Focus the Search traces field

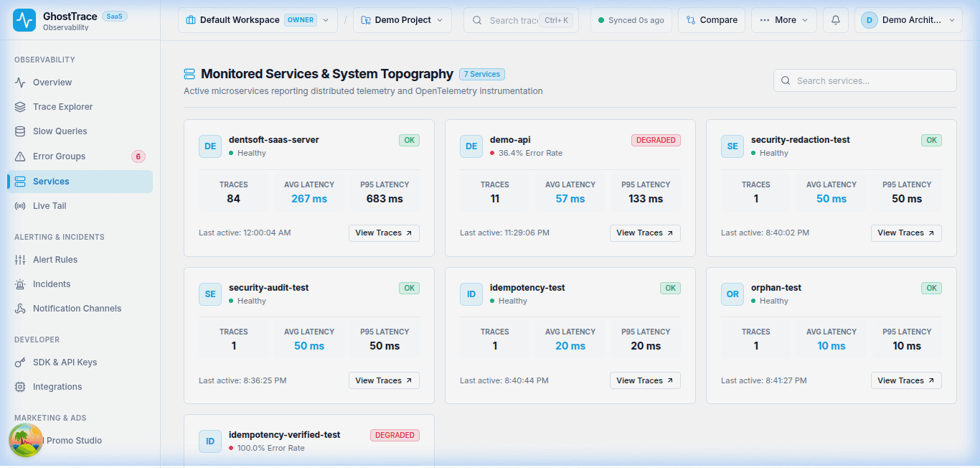[521, 20]
